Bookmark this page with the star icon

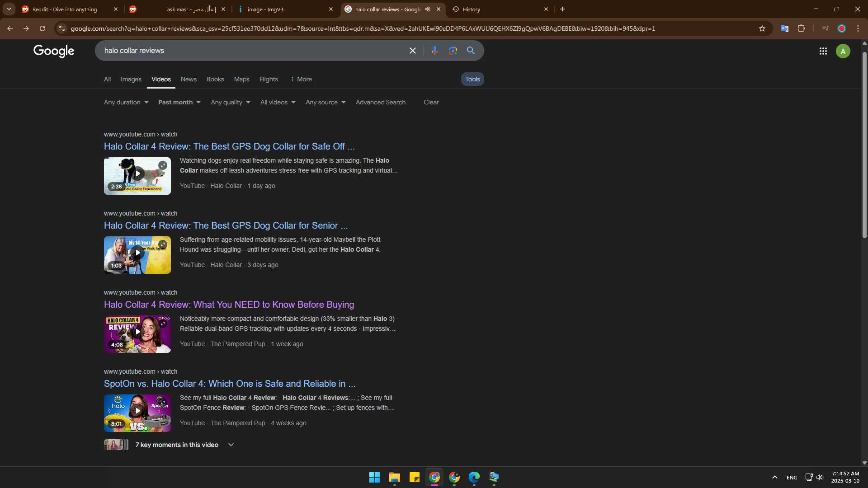click(762, 28)
